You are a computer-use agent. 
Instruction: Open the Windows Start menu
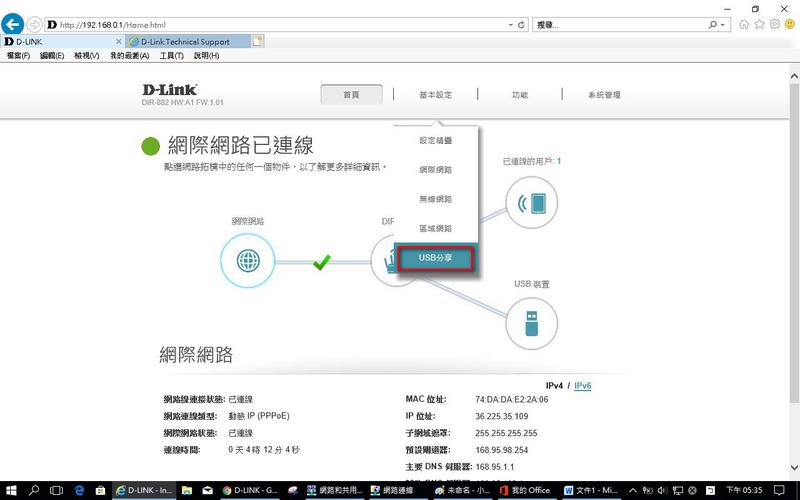coord(10,490)
